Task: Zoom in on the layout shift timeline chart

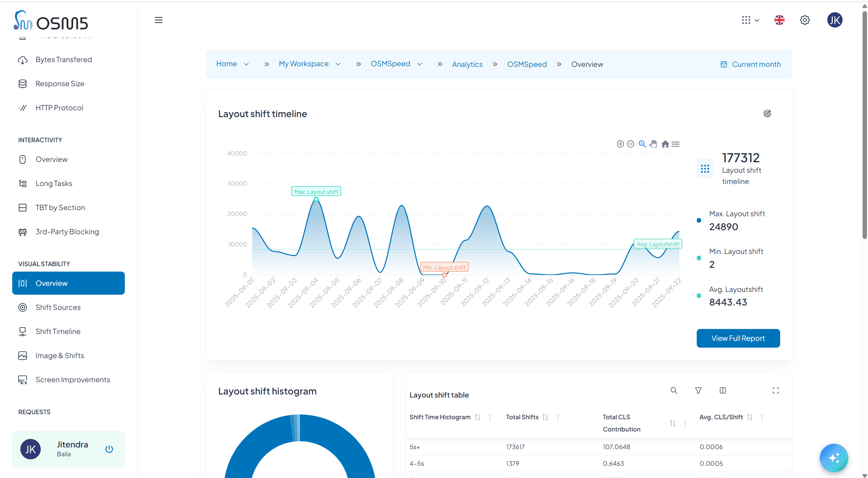Action: [620, 144]
